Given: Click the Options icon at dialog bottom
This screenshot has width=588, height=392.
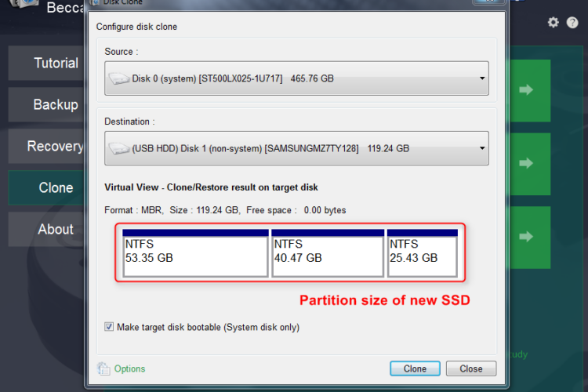Looking at the screenshot, I should [103, 368].
